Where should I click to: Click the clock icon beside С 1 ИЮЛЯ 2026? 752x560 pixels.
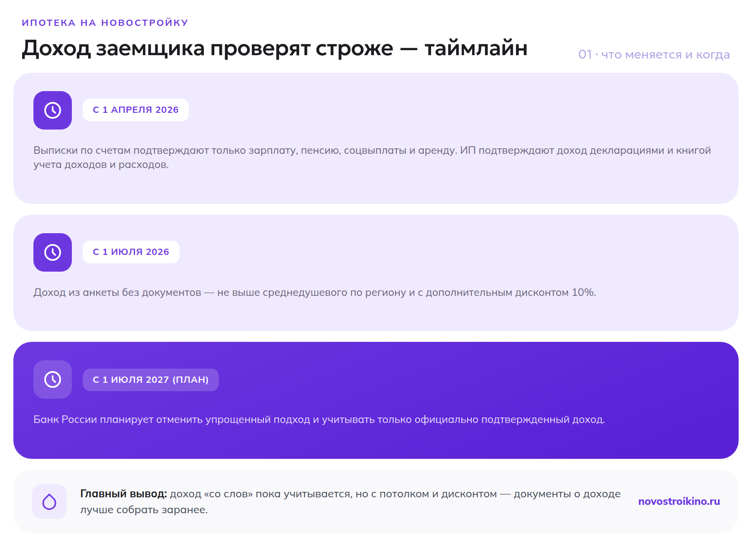click(x=53, y=252)
